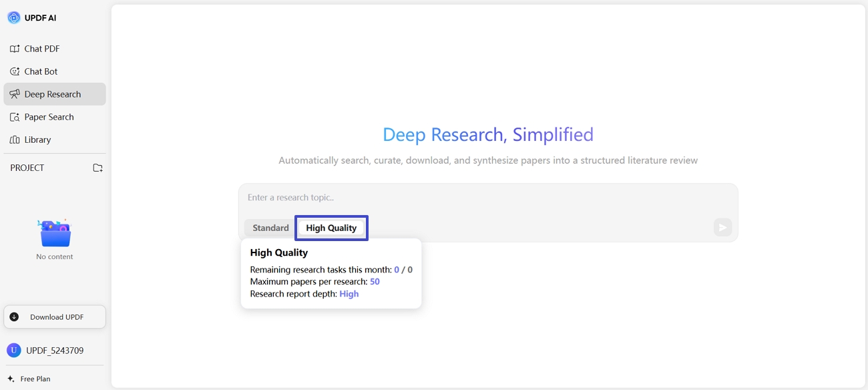The width and height of the screenshot is (868, 390).
Task: Go to Paper Search section
Action: tap(49, 117)
